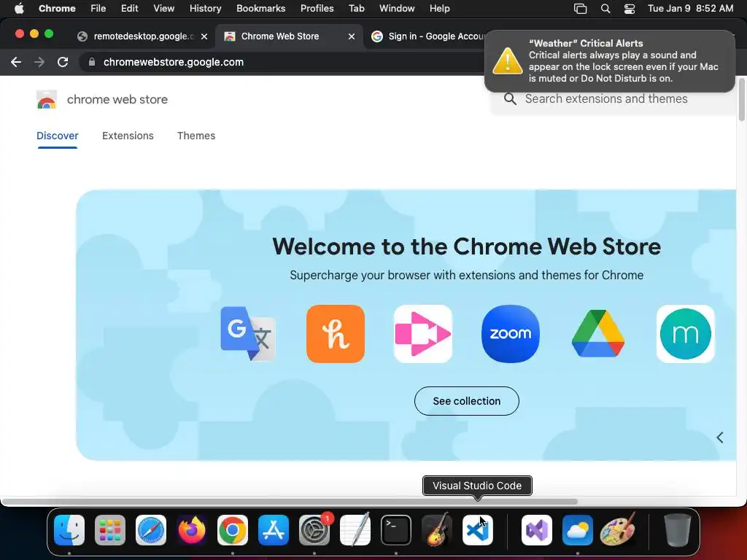Close the Chrome Web Store tab
Viewport: 747px width, 560px height.
[352, 36]
